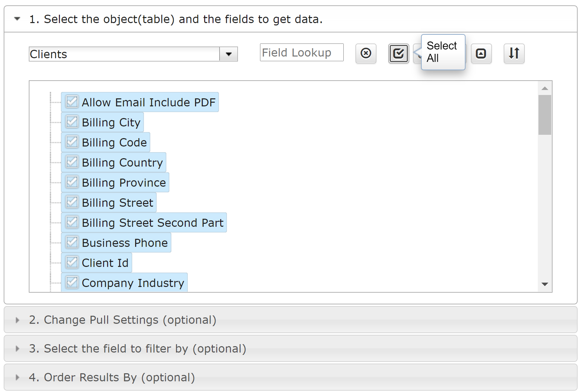Select the Business Phone field item

116,242
